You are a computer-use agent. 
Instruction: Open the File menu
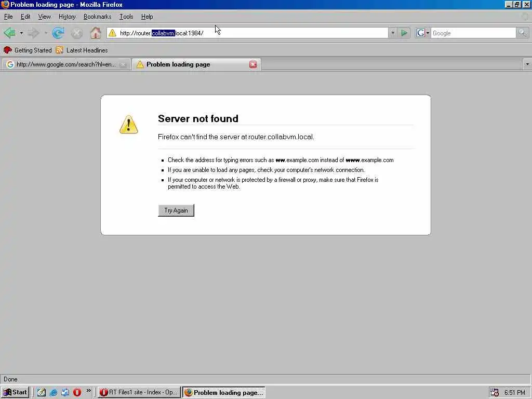point(8,17)
